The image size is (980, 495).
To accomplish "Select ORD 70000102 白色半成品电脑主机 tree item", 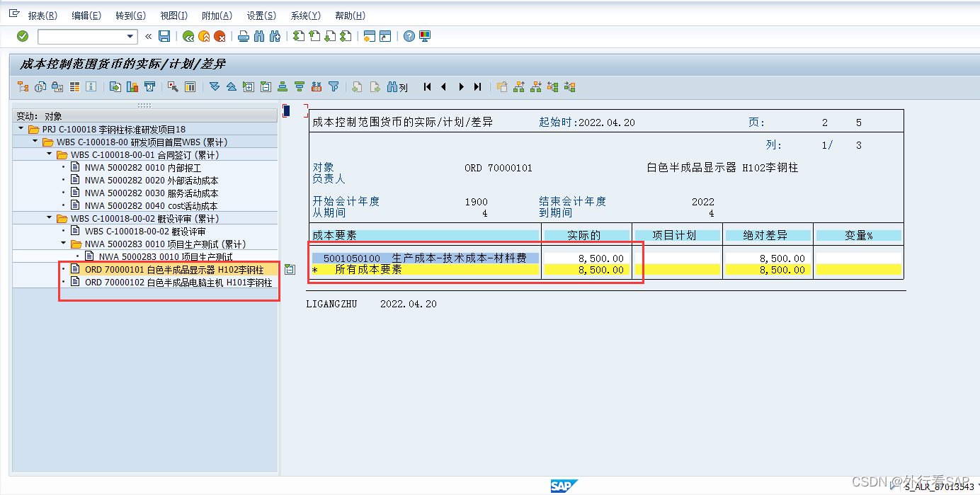I will [x=178, y=283].
